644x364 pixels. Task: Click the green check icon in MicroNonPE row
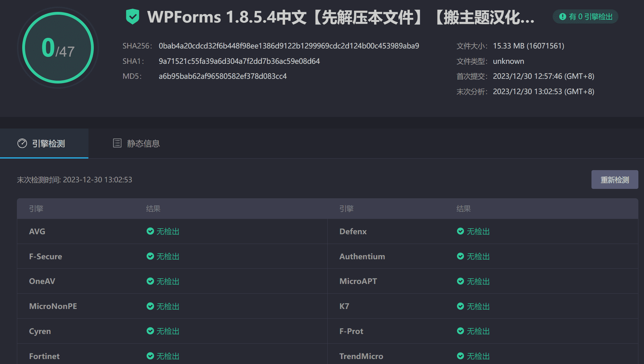[150, 306]
